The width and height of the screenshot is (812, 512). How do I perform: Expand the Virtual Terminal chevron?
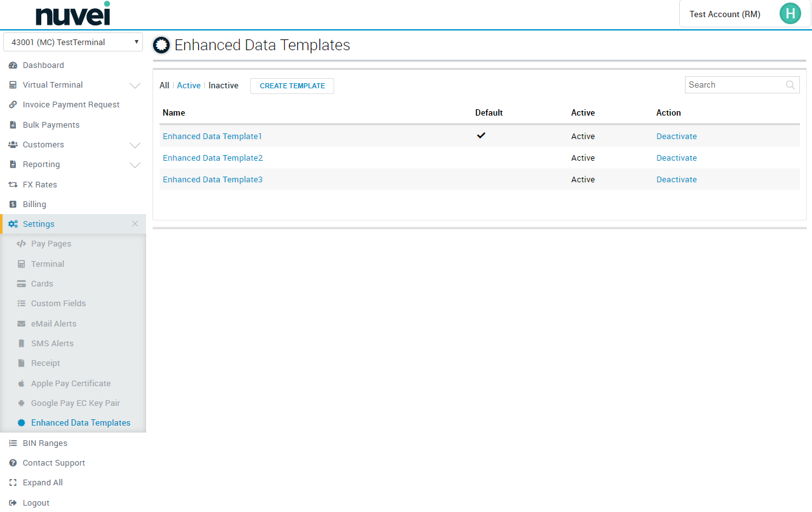pos(135,85)
